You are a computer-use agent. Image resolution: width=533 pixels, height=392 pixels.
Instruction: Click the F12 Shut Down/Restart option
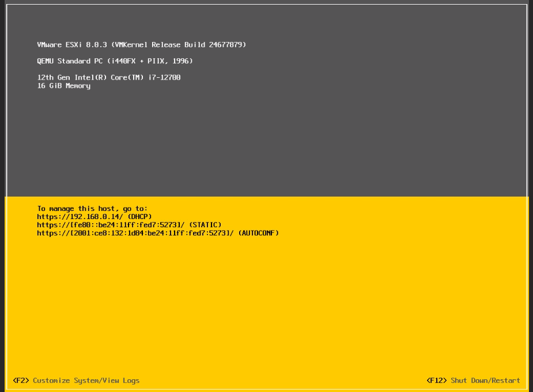(473, 380)
